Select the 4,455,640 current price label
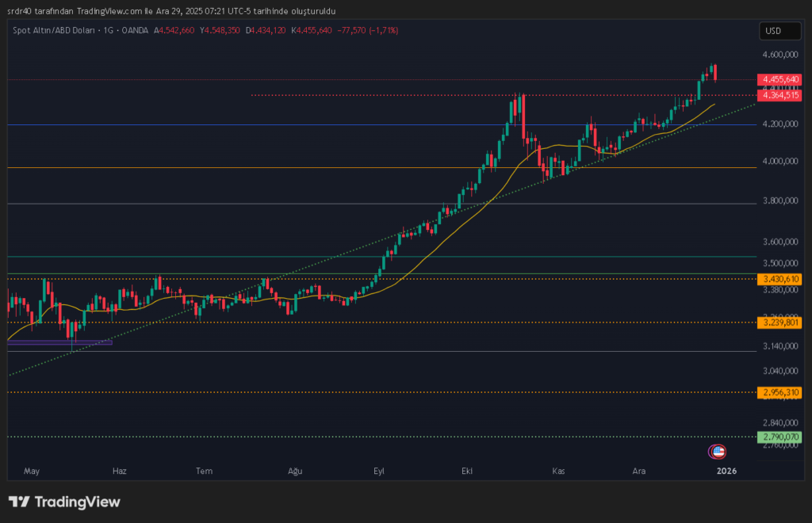 780,79
